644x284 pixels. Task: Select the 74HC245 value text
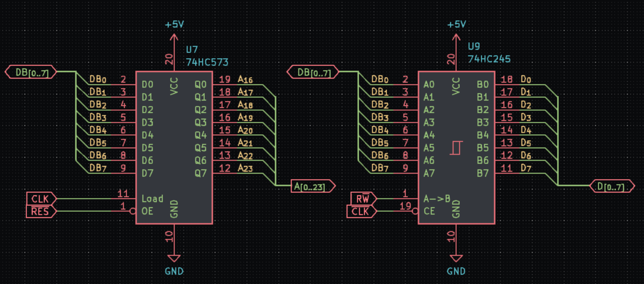pos(489,59)
